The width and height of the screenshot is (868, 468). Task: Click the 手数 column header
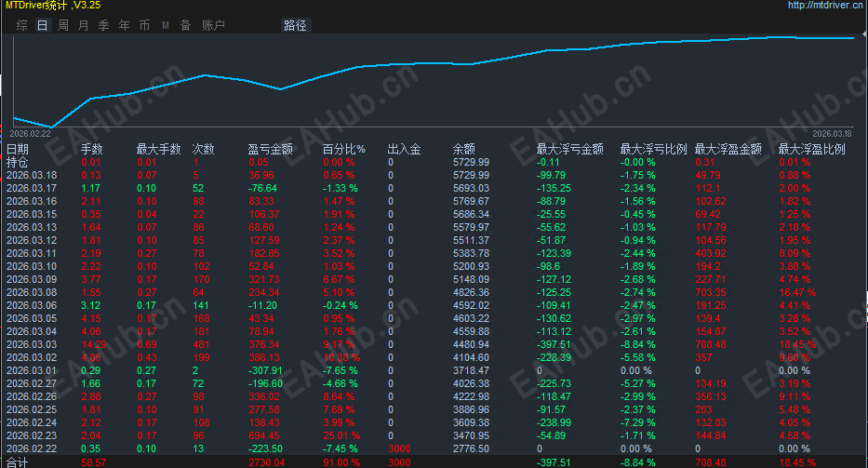(92, 149)
